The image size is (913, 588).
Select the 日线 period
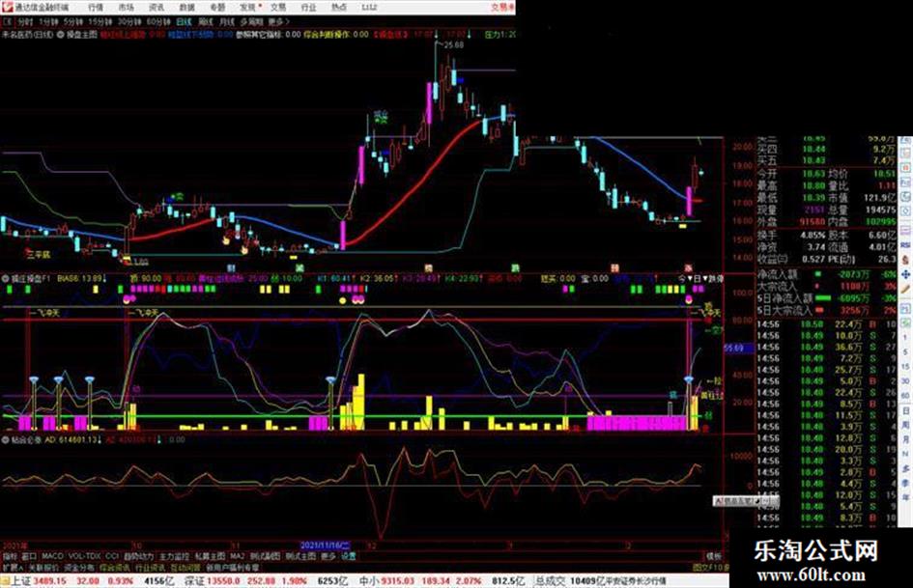(184, 21)
